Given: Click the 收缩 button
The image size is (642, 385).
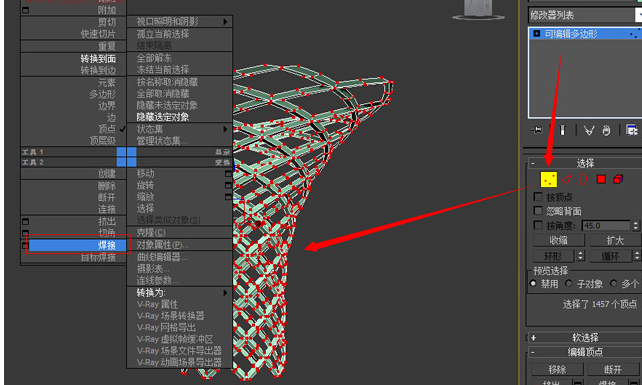Looking at the screenshot, I should click(x=558, y=240).
